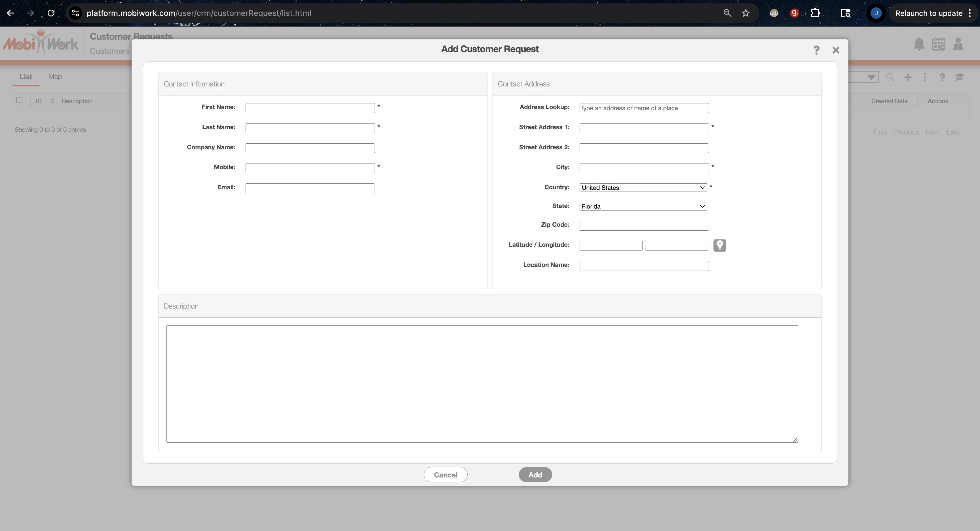Click the notifications bell icon
This screenshot has height=531, width=980.
click(x=919, y=44)
